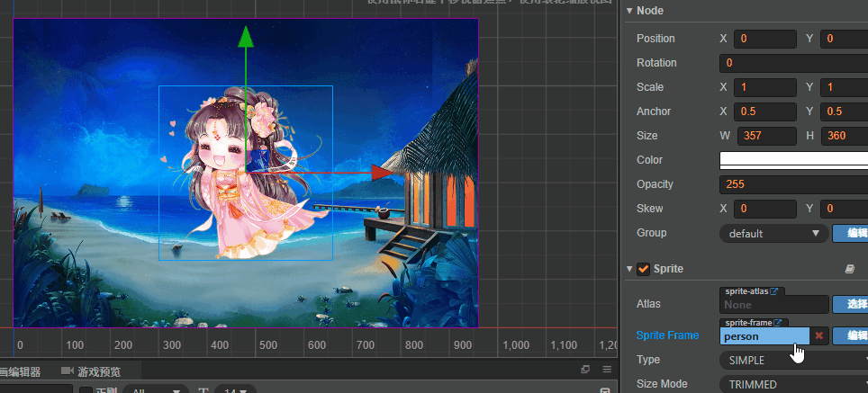The image size is (868, 393).
Task: Click the Scale X input field
Action: [x=765, y=87]
